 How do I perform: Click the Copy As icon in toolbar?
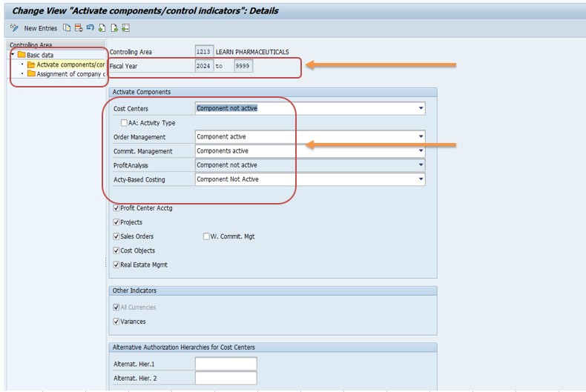point(67,27)
